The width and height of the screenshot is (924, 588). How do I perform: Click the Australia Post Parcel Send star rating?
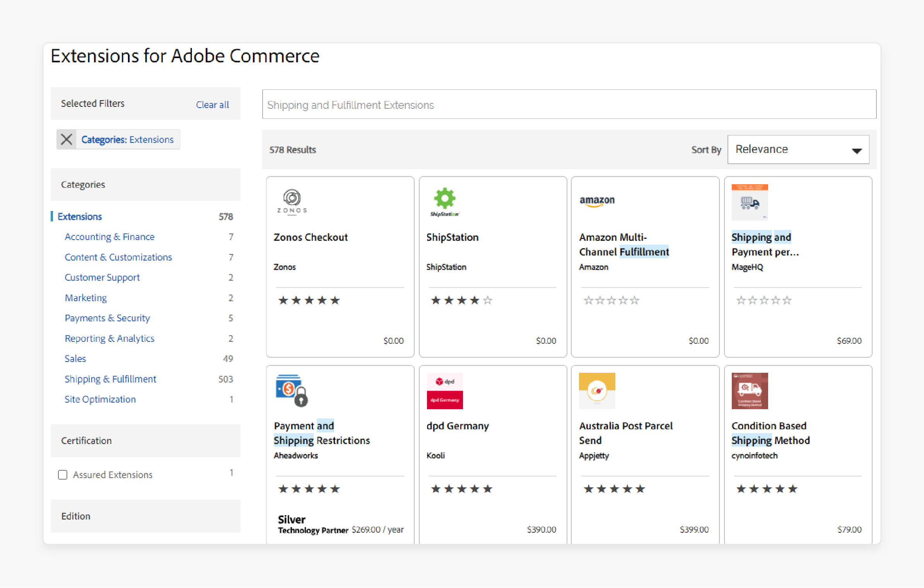(614, 489)
